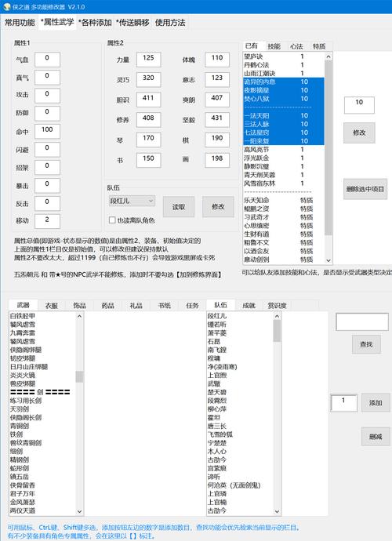
Task: Click the skill level field showing 10
Action: tap(359, 105)
